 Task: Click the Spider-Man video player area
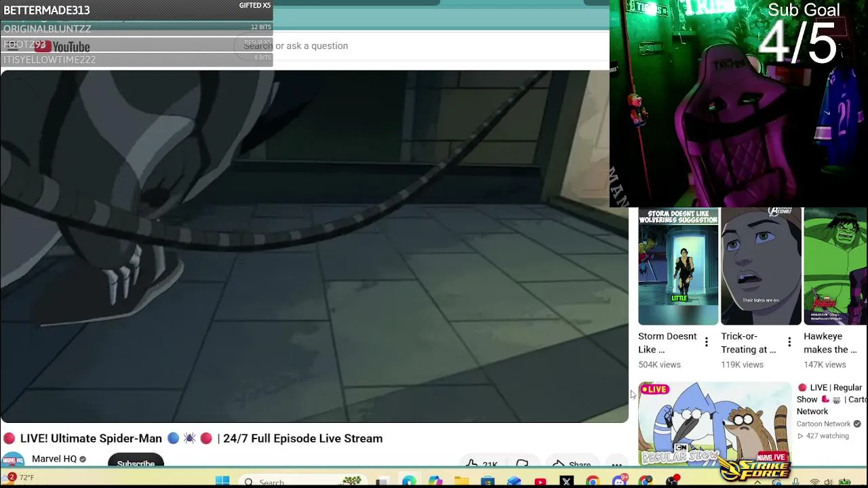click(315, 247)
